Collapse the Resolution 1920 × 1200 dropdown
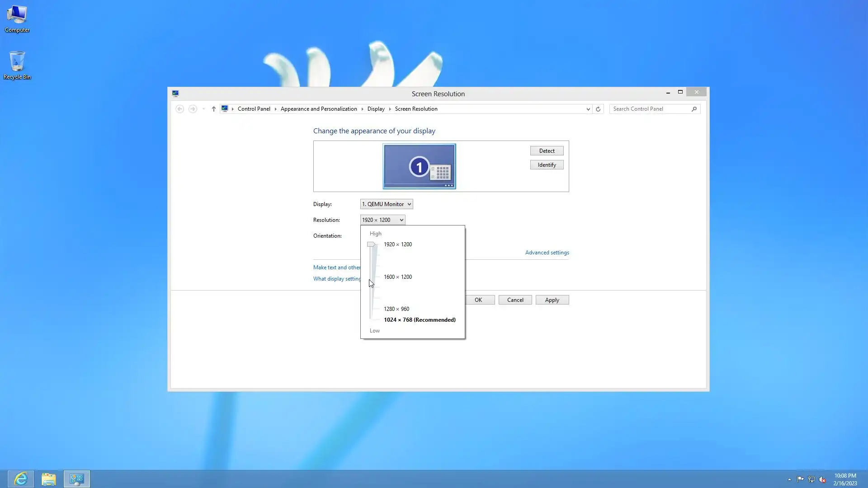868x488 pixels. [x=382, y=220]
